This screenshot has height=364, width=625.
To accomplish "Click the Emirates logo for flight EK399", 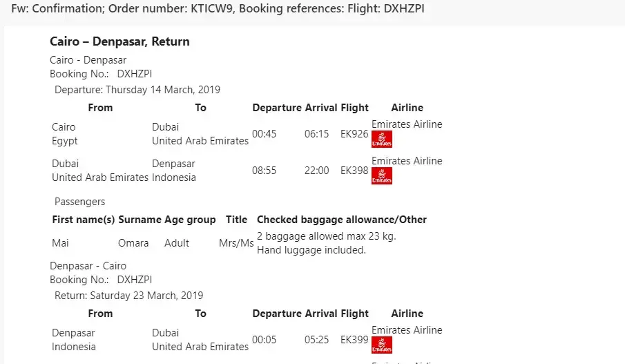I will 381,345.
